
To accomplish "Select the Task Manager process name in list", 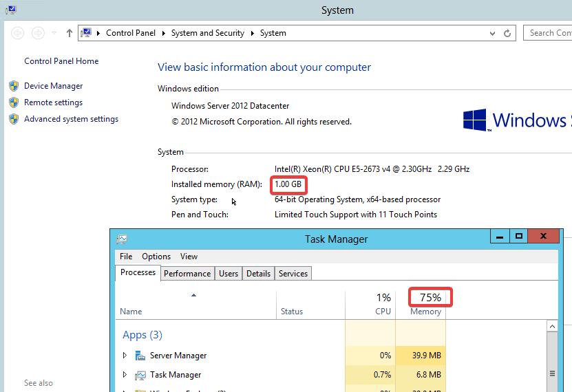I will 176,375.
